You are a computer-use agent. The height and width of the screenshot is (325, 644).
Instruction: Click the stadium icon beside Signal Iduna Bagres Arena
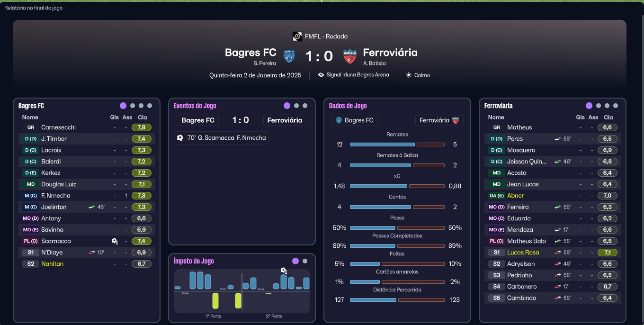pyautogui.click(x=321, y=75)
